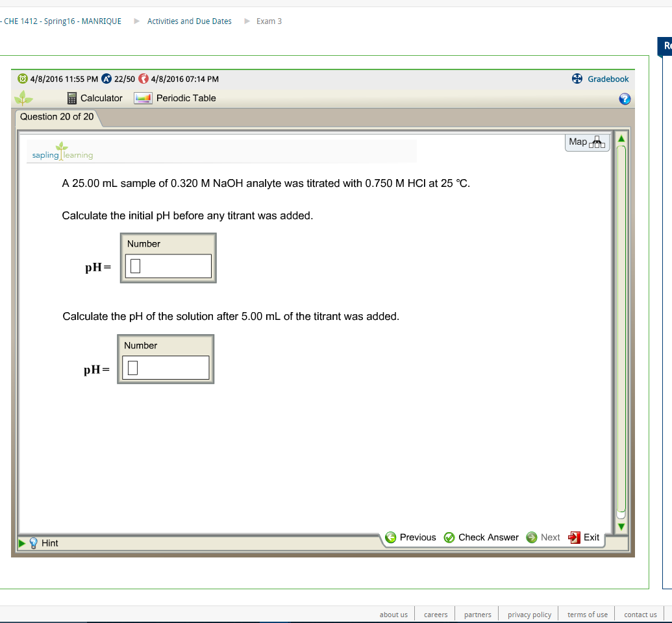
Task: Click the score text 22/50
Action: (x=124, y=79)
